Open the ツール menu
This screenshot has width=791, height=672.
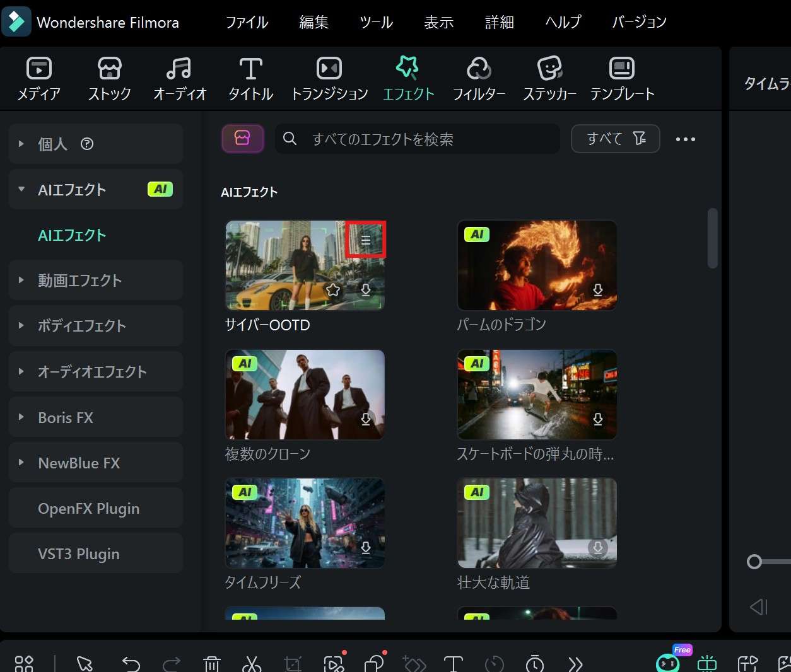pos(376,23)
